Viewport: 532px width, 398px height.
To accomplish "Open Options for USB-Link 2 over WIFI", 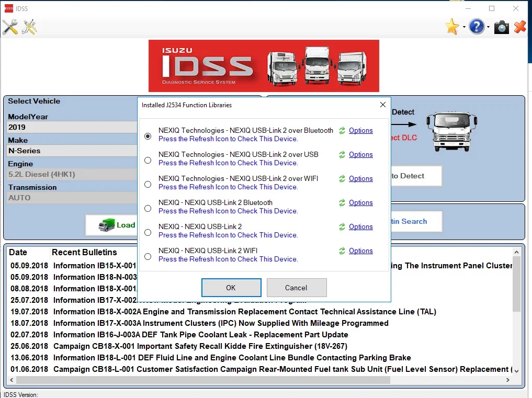I will [x=360, y=179].
